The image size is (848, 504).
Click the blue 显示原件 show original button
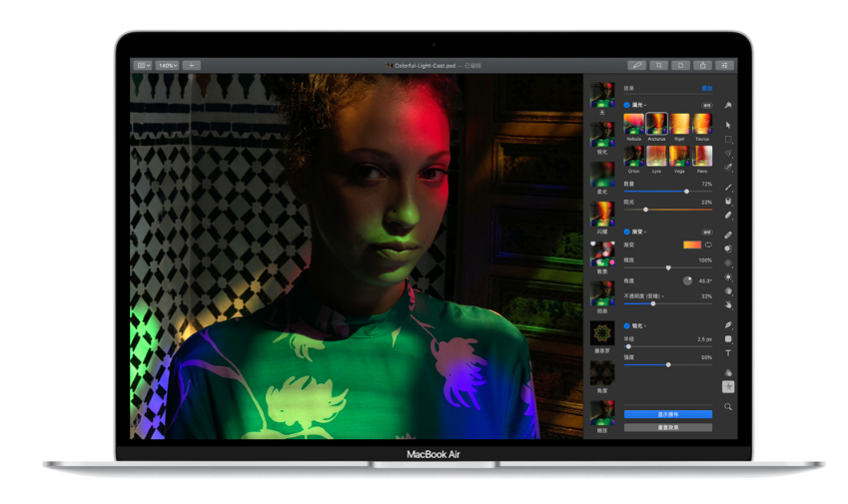(x=668, y=414)
